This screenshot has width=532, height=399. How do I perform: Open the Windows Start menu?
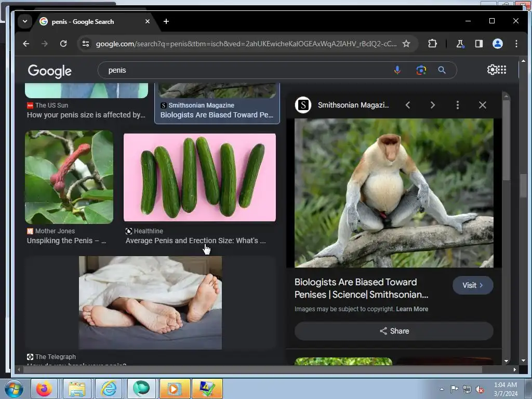point(14,389)
